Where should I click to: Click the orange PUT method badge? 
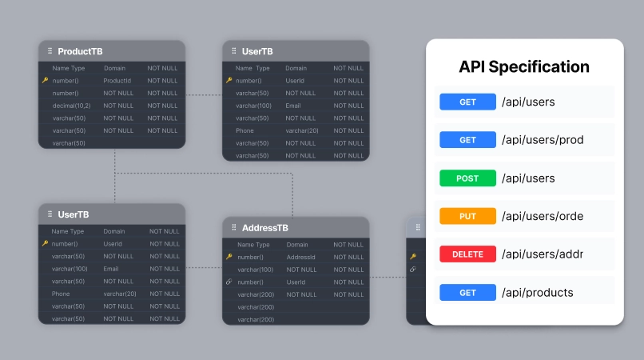click(x=467, y=216)
